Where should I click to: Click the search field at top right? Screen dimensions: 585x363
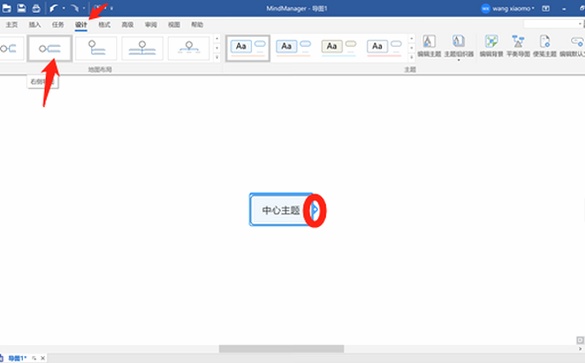click(x=553, y=24)
